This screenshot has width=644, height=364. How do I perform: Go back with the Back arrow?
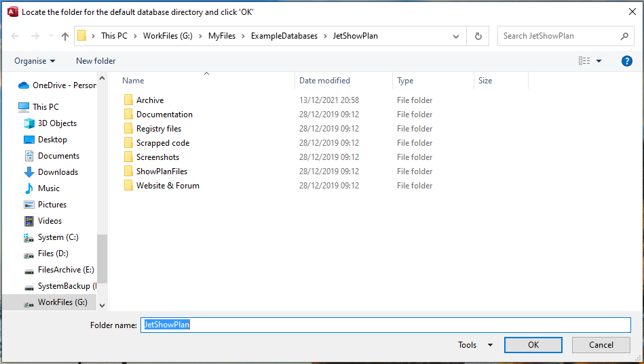coord(15,36)
